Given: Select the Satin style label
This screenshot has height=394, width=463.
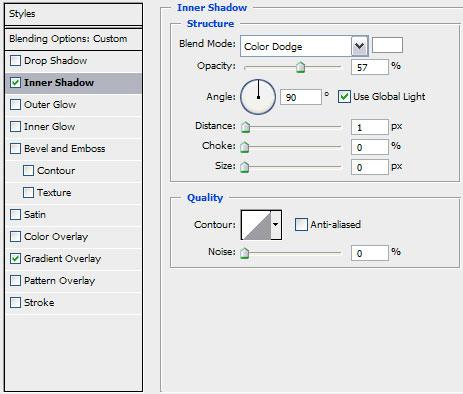Looking at the screenshot, I should pyautogui.click(x=35, y=215).
